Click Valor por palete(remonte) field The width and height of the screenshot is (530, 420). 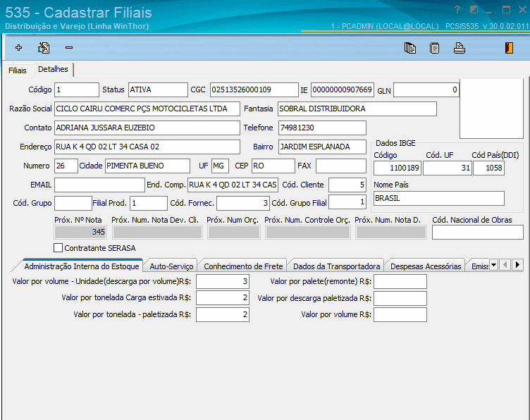(x=400, y=281)
